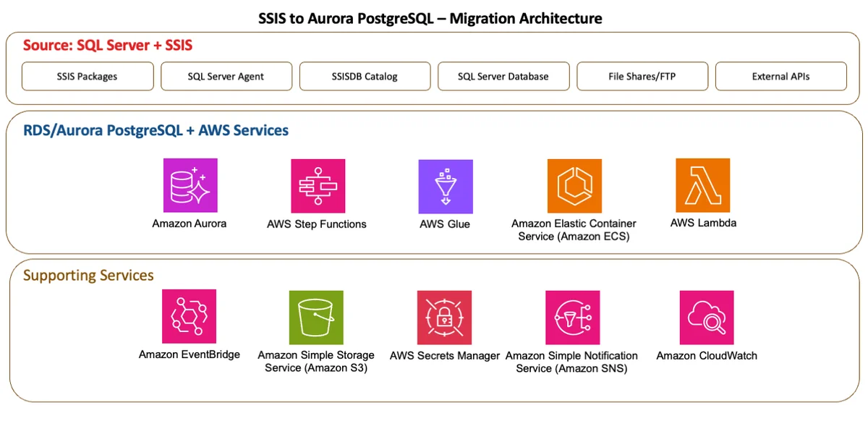Screen dimensions: 868x421
Task: Select the 'AWS Secrets Manager' label text
Action: [445, 356]
